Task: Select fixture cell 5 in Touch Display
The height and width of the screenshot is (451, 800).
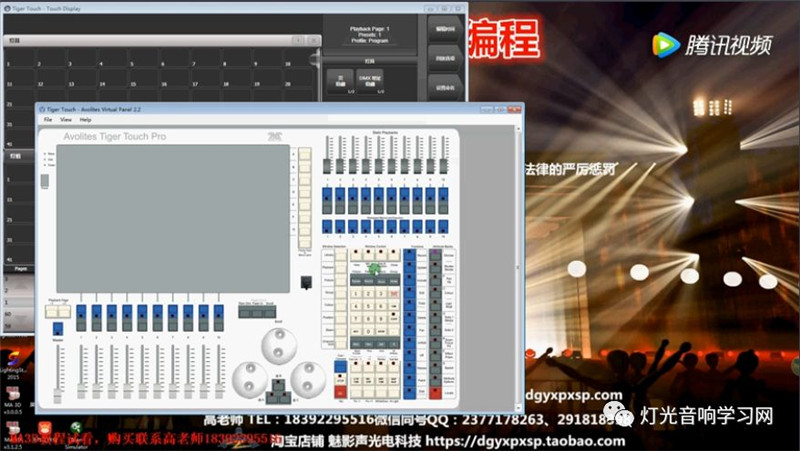Action: click(142, 57)
